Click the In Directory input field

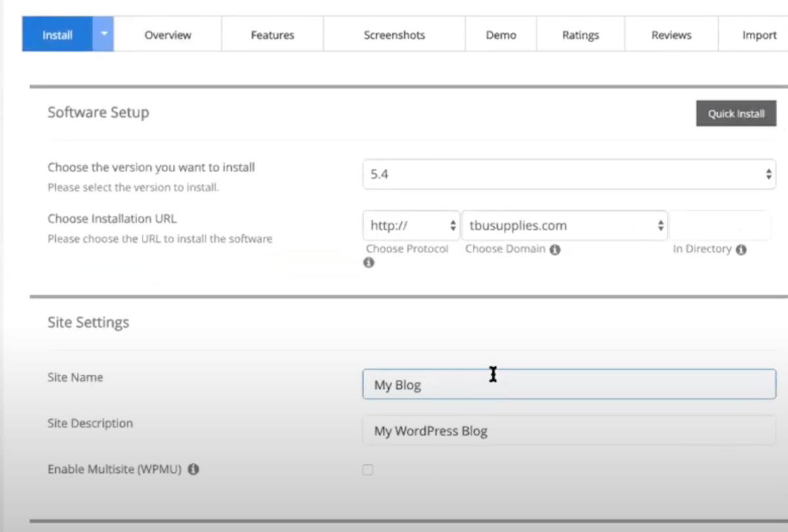click(721, 226)
